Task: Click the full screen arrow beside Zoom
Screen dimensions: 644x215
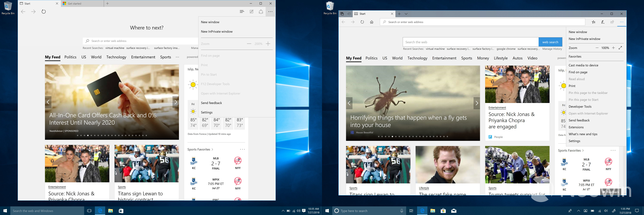Action: [x=620, y=48]
